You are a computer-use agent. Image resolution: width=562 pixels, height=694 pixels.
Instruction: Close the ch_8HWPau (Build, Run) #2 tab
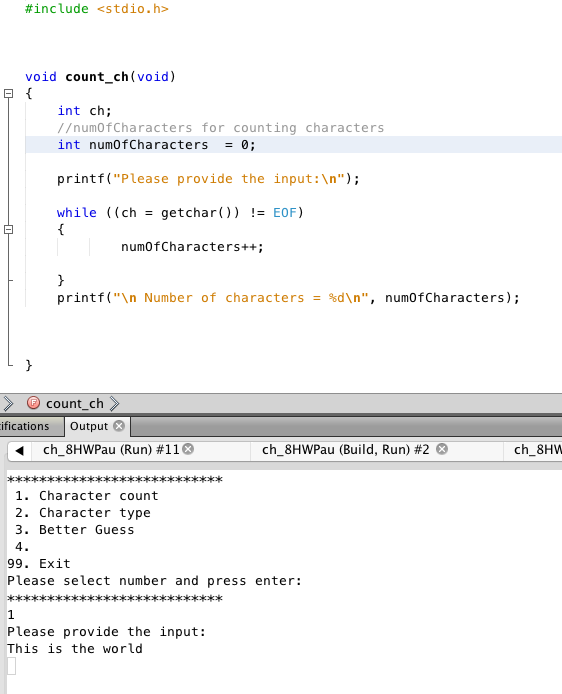coord(442,449)
